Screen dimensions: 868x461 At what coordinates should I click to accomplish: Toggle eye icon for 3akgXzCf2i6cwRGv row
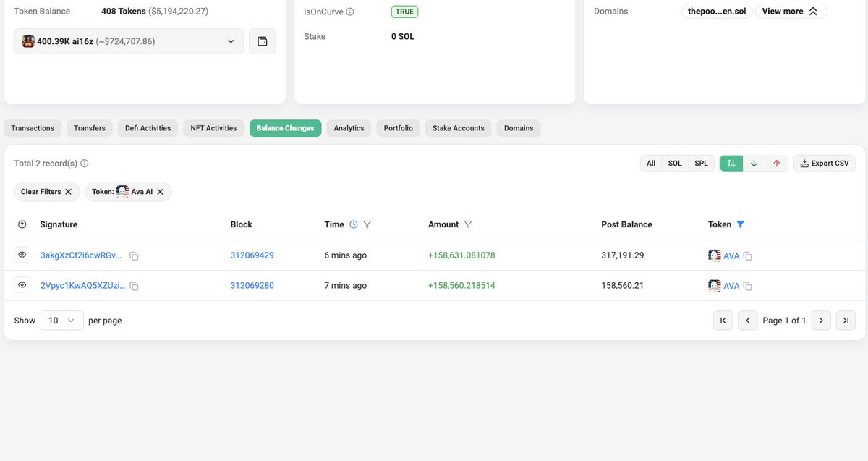[x=22, y=255]
